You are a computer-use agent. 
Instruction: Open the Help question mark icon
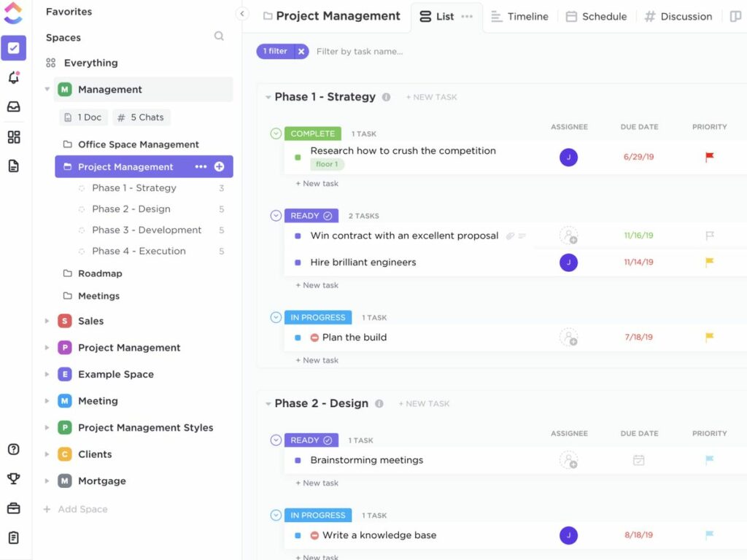pos(15,449)
